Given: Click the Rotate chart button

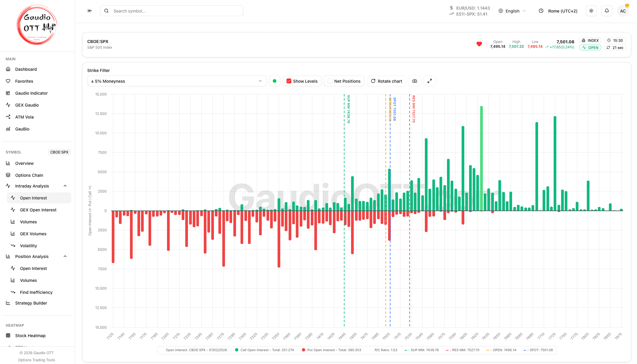Looking at the screenshot, I should click(386, 81).
